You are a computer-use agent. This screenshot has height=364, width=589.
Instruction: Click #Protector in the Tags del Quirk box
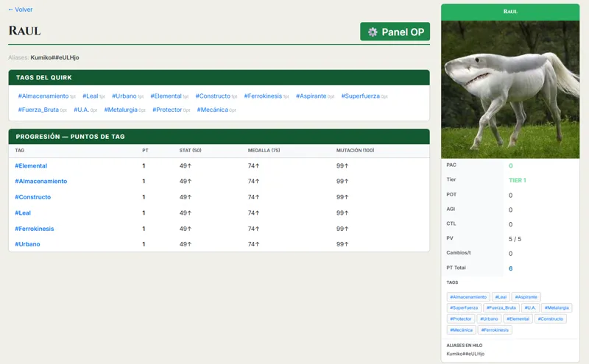167,110
